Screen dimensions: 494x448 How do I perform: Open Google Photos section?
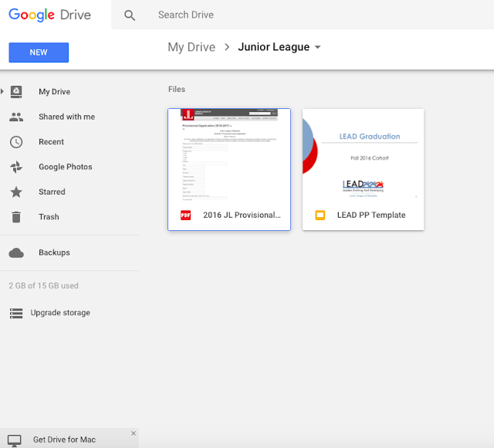click(x=66, y=167)
